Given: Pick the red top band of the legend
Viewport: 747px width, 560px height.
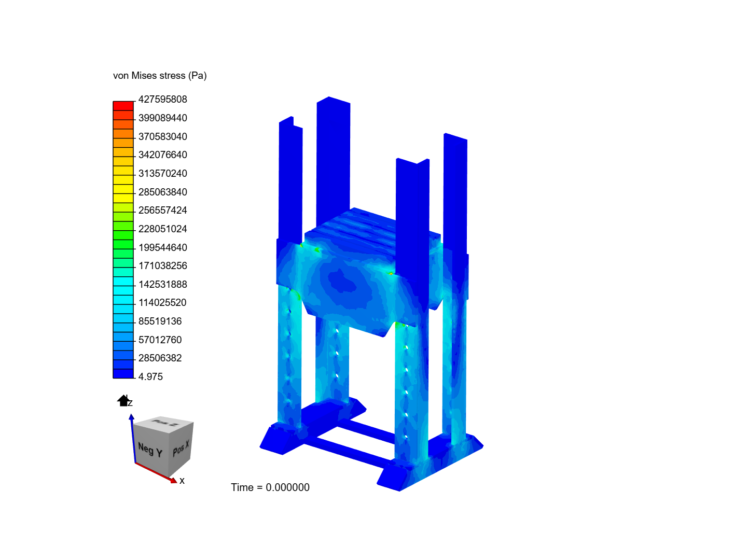Looking at the screenshot, I should click(123, 106).
